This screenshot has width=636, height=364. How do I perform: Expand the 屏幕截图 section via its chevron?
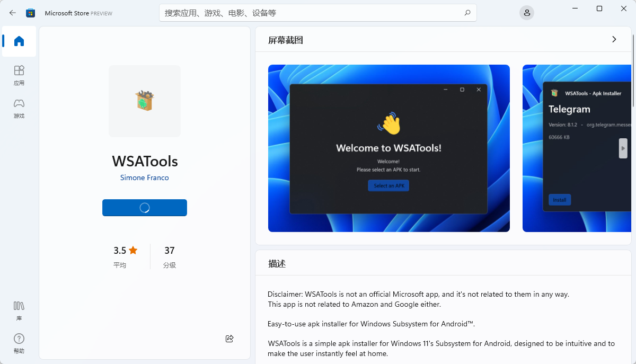click(x=614, y=39)
